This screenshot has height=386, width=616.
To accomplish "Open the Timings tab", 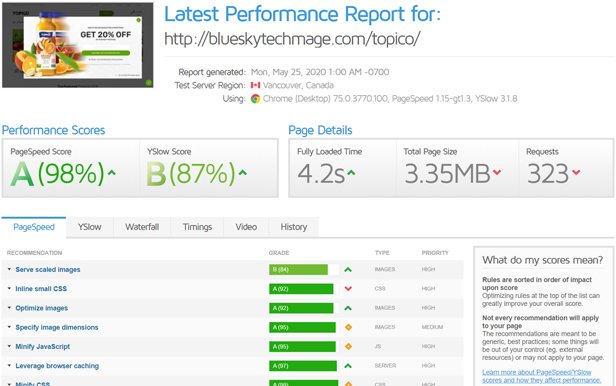I will click(197, 227).
